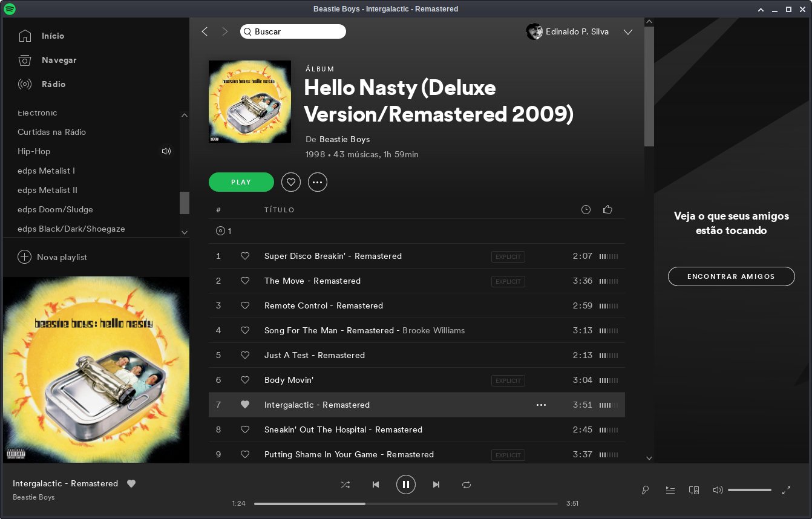Open the Rádio icon in sidebar
Viewport: 812px width, 519px height.
tap(25, 84)
